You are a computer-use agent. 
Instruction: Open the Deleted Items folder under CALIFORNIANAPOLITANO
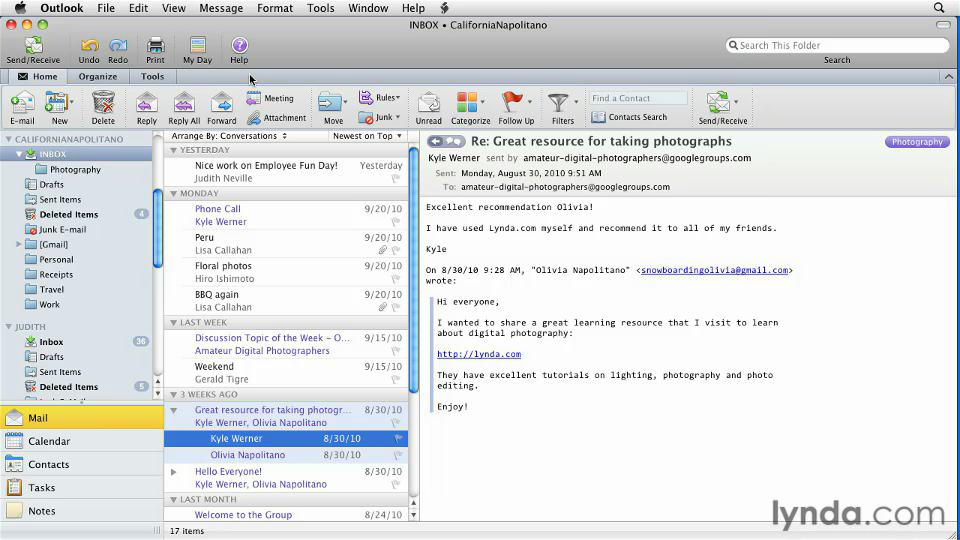pyautogui.click(x=69, y=214)
